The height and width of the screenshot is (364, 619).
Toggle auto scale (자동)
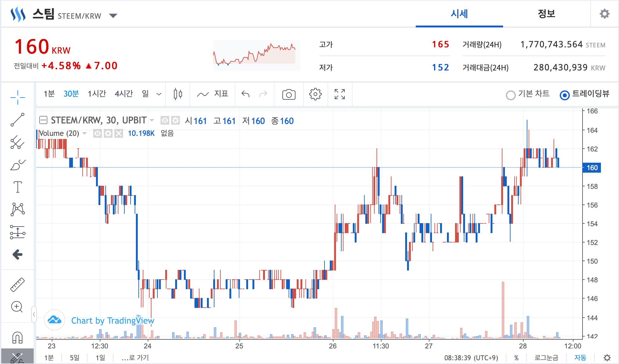580,358
